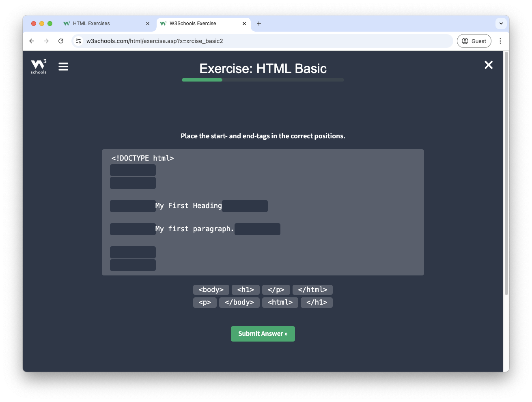Open the Guest profile menu
This screenshot has width=532, height=402.
(474, 41)
